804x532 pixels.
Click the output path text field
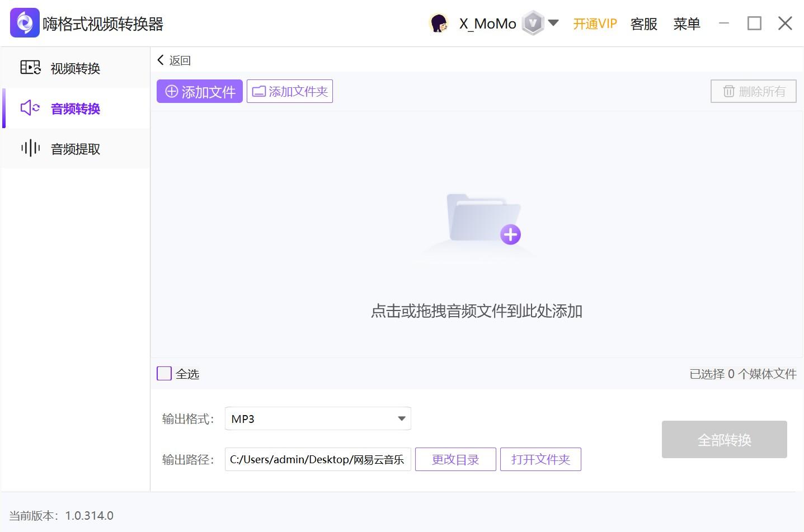317,459
